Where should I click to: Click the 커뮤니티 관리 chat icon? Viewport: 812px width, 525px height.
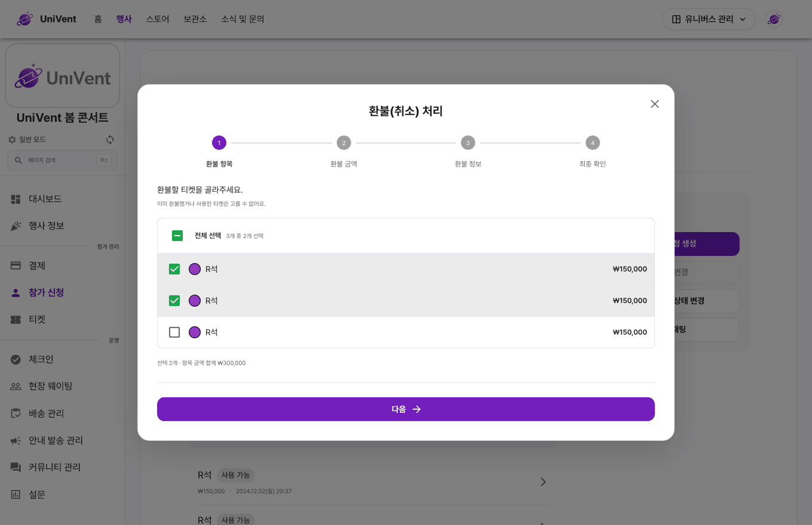[16, 468]
